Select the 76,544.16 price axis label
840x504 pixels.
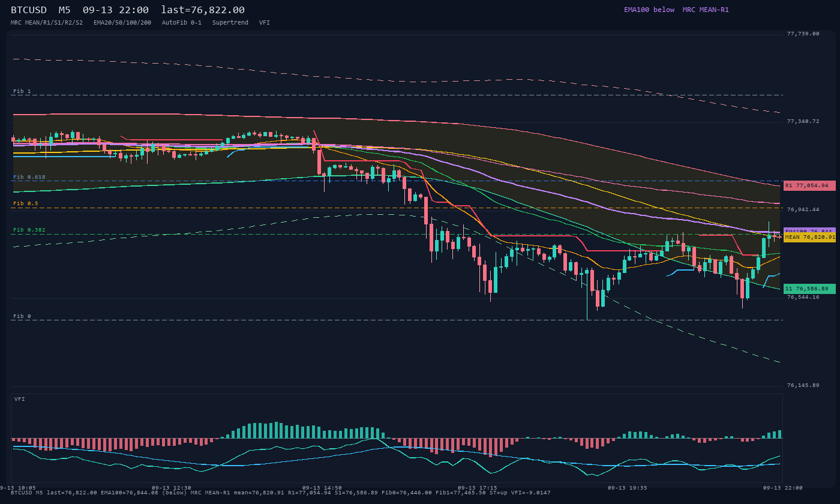coord(803,297)
